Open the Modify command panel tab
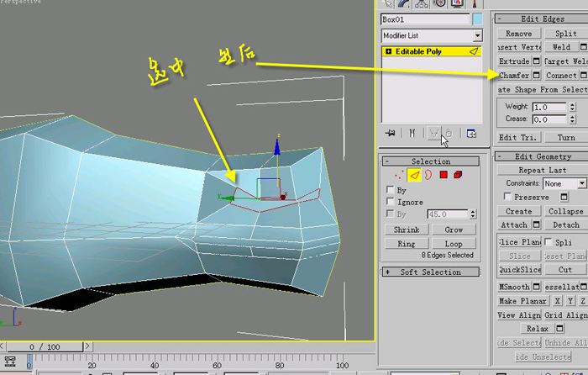This screenshot has width=588, height=375. click(x=405, y=3)
